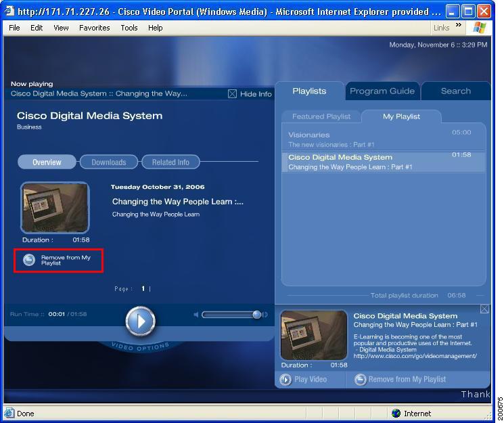Switch to the Playlists tab
The width and height of the screenshot is (504, 423).
309,91
